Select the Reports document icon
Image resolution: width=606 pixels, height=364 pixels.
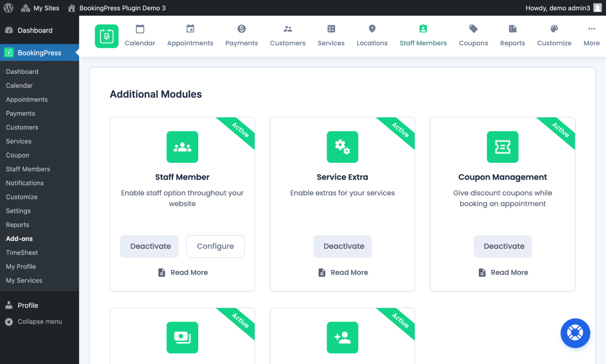pyautogui.click(x=512, y=29)
